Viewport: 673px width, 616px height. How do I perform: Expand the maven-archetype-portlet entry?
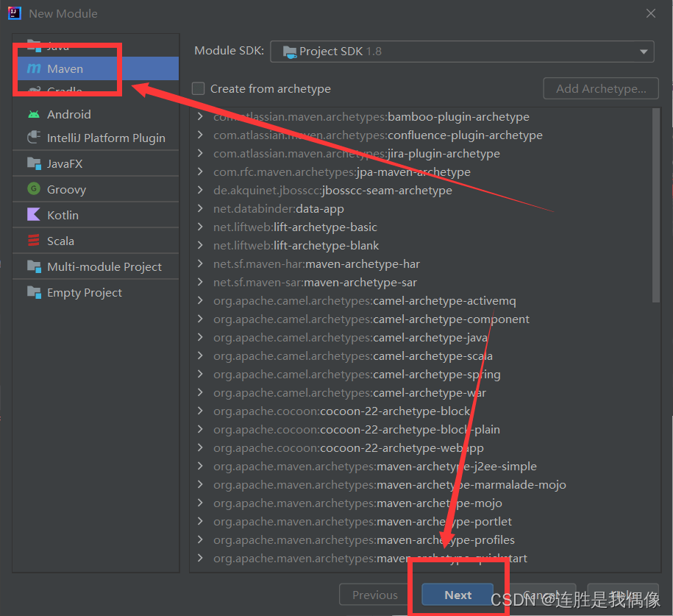(x=200, y=522)
